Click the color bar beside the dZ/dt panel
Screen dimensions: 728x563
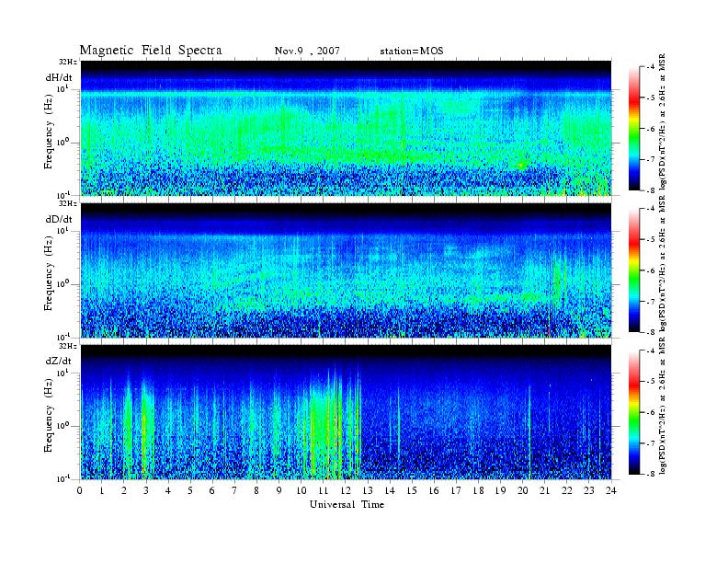pyautogui.click(x=634, y=412)
